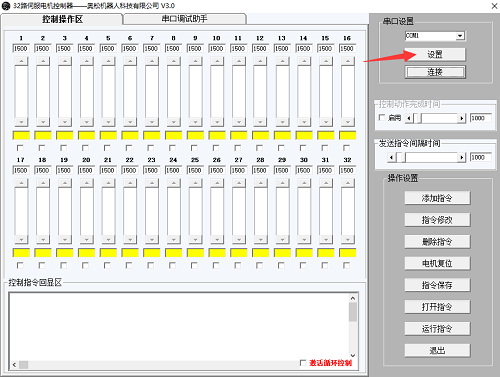The height and width of the screenshot is (377, 500).
Task: Click the yellow indicator under channel 2
Action: [x=43, y=135]
